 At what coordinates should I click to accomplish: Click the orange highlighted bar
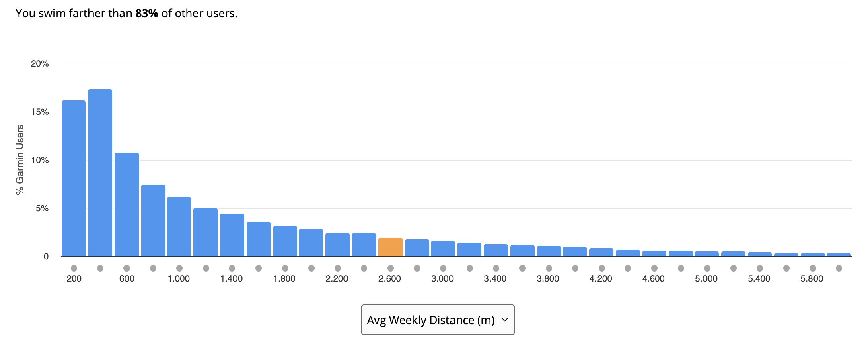[x=390, y=247]
